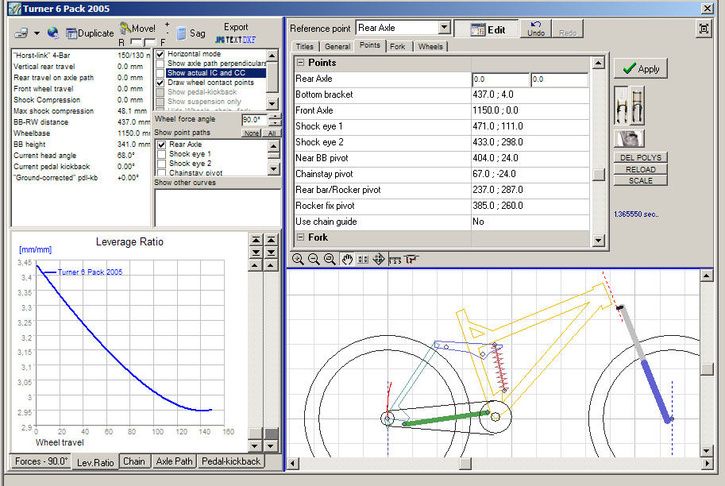Click the ruler measurement icon
725x486 pixels.
point(395,260)
